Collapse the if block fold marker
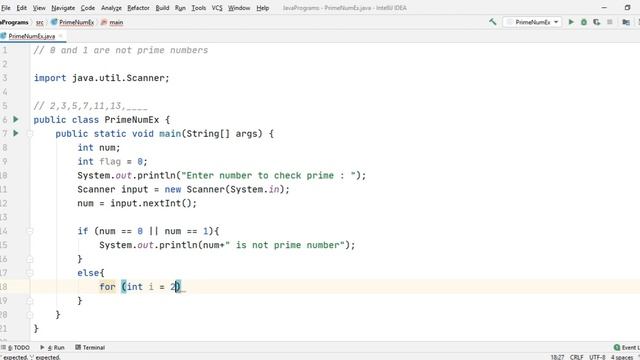 30,231
